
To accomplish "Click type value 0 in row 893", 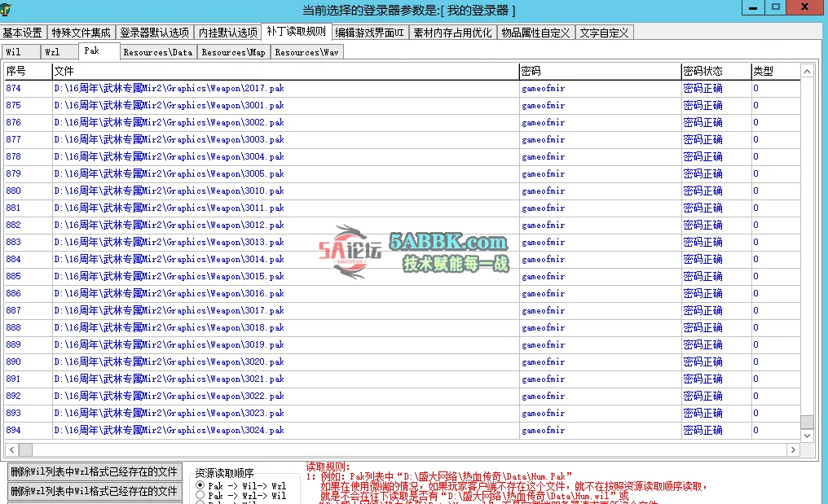I will [x=755, y=413].
